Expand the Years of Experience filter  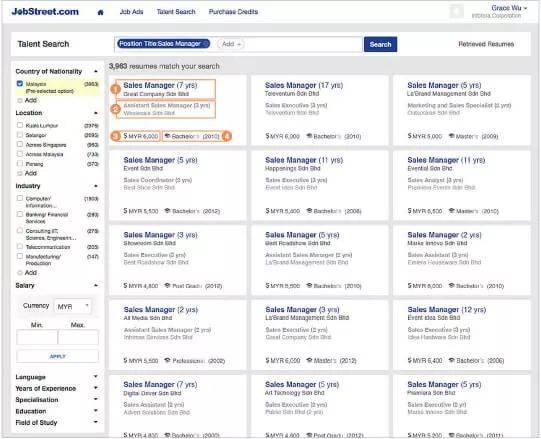(96, 388)
